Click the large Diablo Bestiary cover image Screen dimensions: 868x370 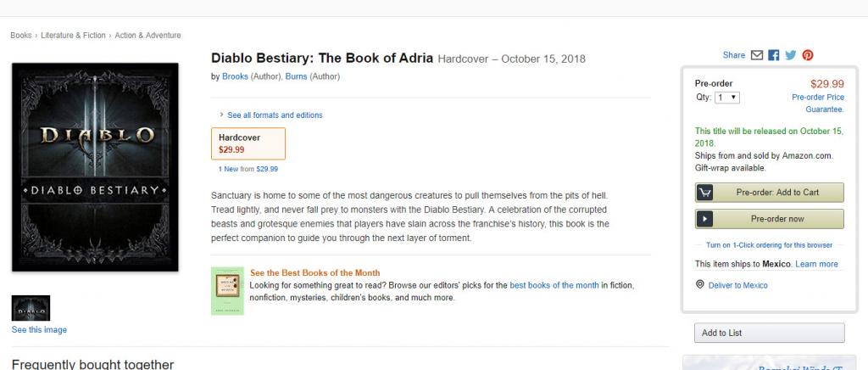95,166
